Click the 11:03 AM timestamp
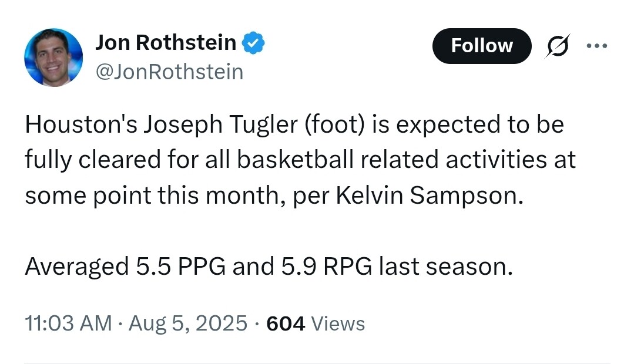 [68, 323]
